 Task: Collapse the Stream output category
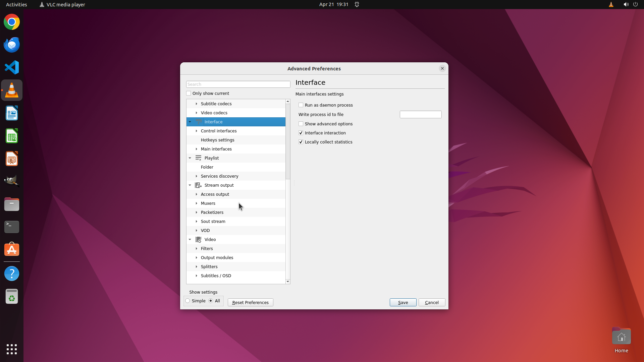(190, 185)
